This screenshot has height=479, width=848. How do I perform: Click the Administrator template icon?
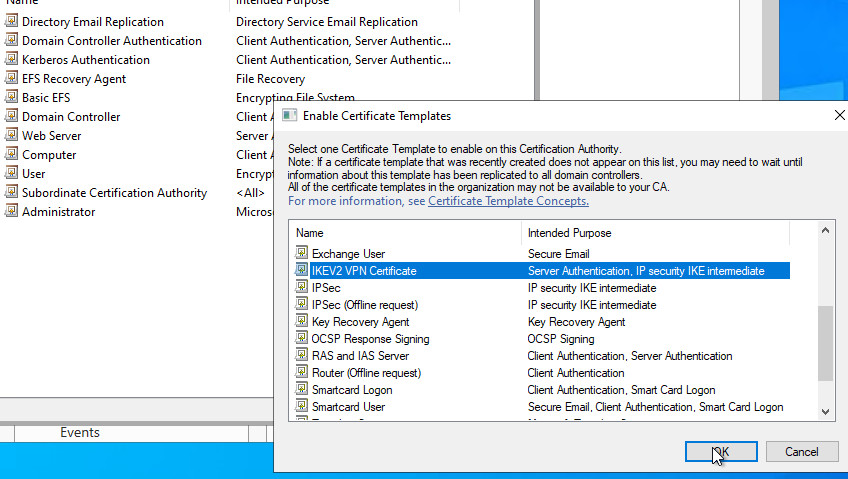pyautogui.click(x=12, y=212)
